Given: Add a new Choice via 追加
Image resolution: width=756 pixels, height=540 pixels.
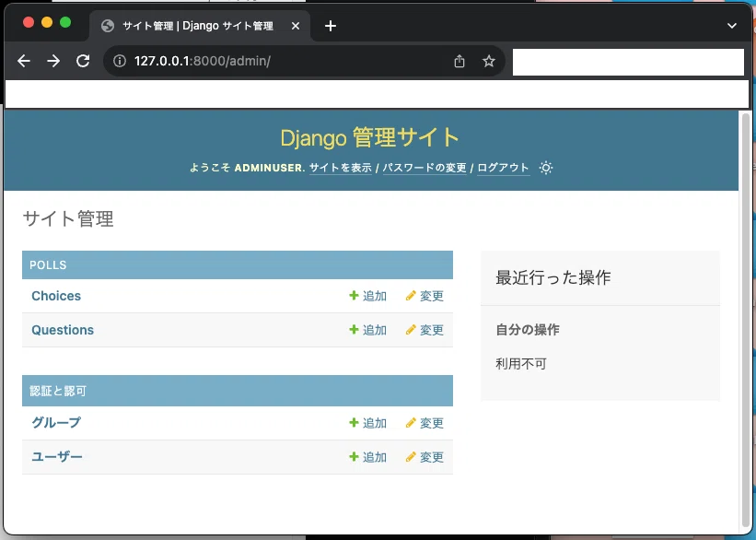Looking at the screenshot, I should [368, 296].
